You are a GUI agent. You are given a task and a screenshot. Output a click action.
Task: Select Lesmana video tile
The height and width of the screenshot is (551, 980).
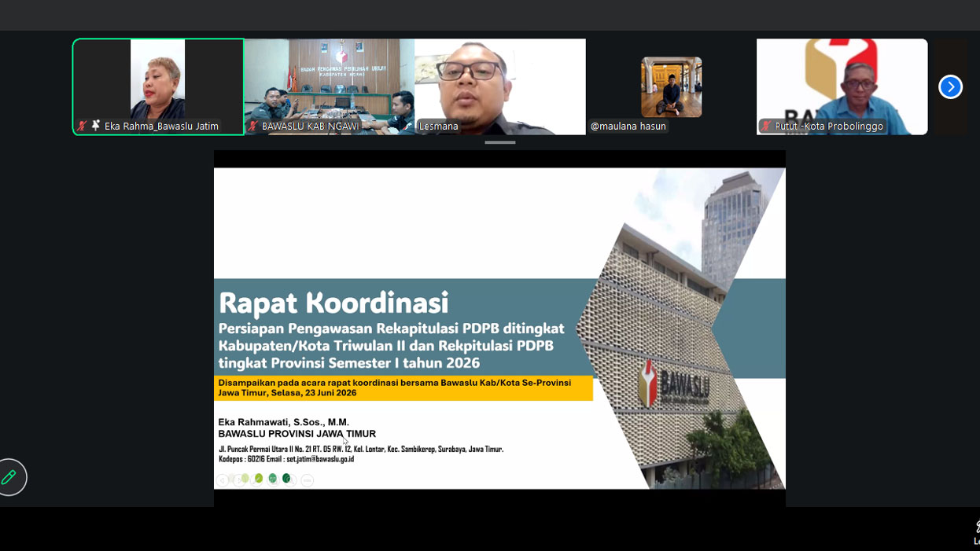point(500,86)
